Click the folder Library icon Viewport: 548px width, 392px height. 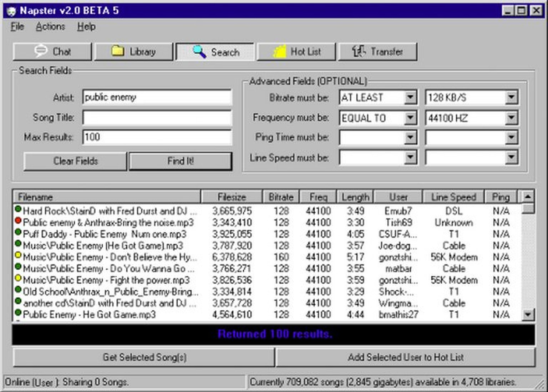click(x=117, y=51)
